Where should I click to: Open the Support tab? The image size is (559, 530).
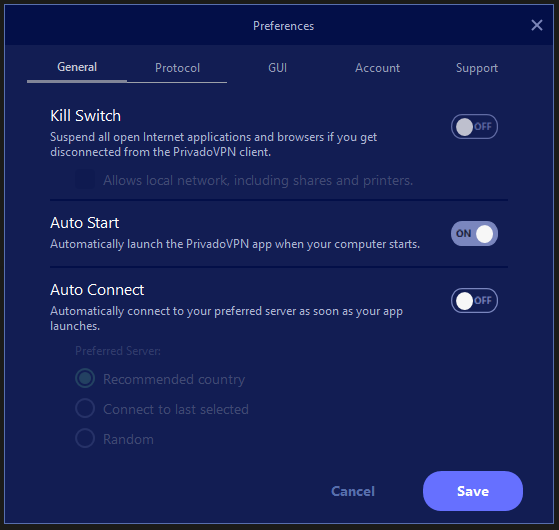pos(477,68)
